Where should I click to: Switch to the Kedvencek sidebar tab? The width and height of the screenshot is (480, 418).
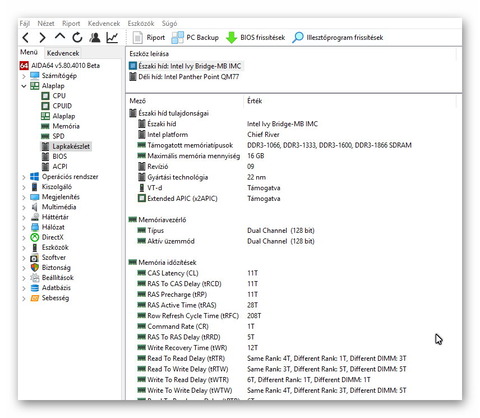63,53
